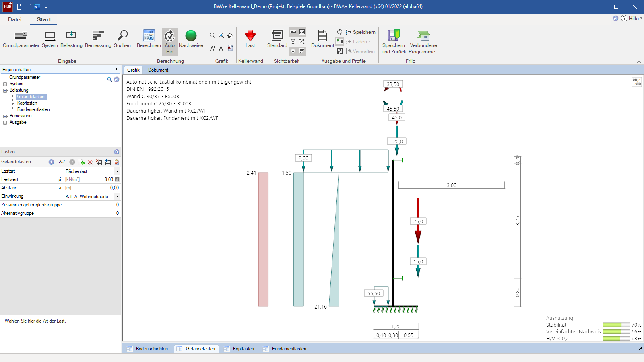Open Verbundene Programme dropdown
Viewport: 644px width, 362px height.
coord(423,42)
